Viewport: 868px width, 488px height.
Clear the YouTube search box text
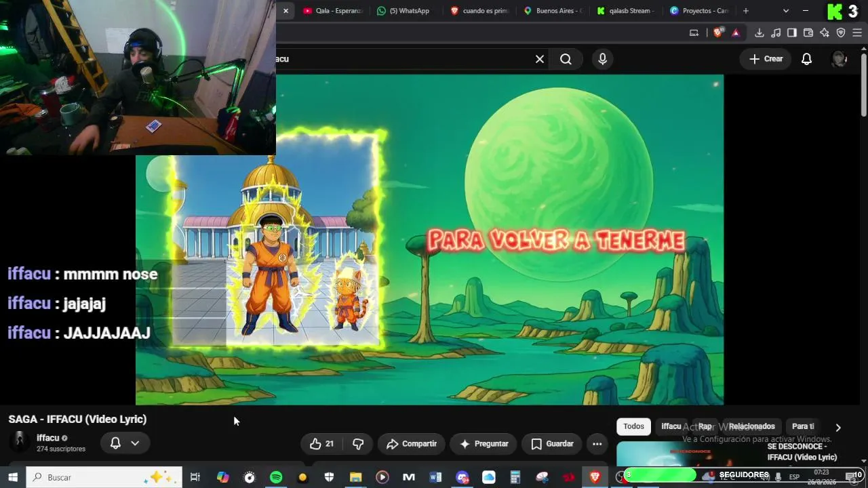540,59
